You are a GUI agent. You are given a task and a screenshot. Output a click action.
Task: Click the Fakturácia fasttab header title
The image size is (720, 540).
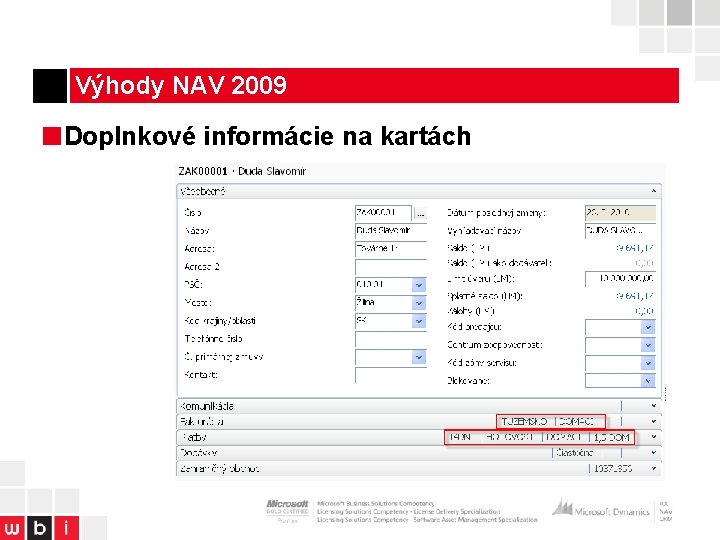(x=202, y=422)
